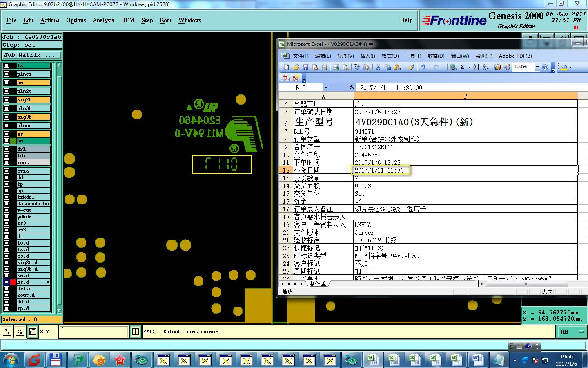Screen dimensions: 588x368
Task: Click the angle measure icon beside X Y
Action: pyautogui.click(x=20, y=332)
